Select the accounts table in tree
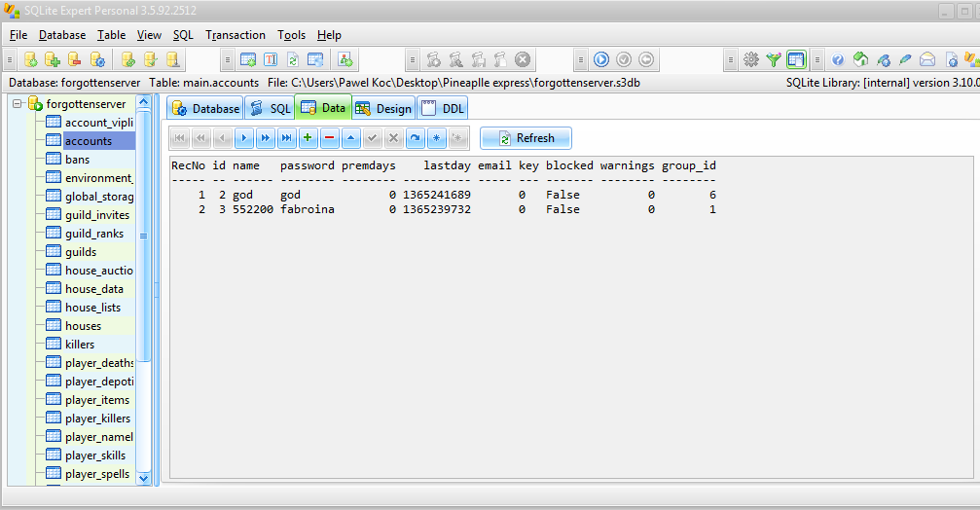 pos(89,140)
